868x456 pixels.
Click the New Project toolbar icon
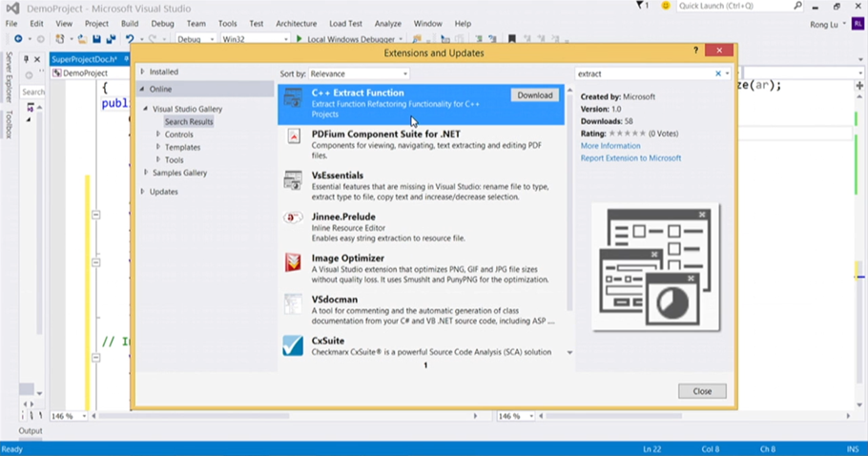click(x=59, y=39)
